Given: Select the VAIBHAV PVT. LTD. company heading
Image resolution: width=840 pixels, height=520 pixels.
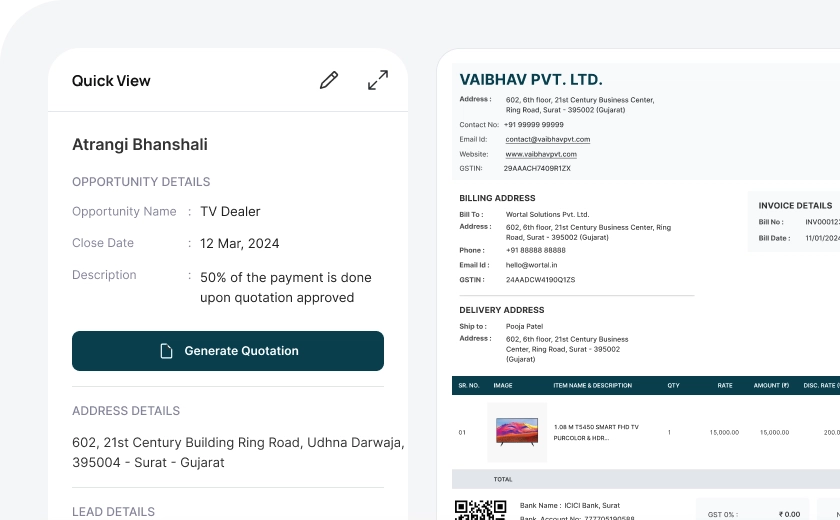Looking at the screenshot, I should point(531,80).
